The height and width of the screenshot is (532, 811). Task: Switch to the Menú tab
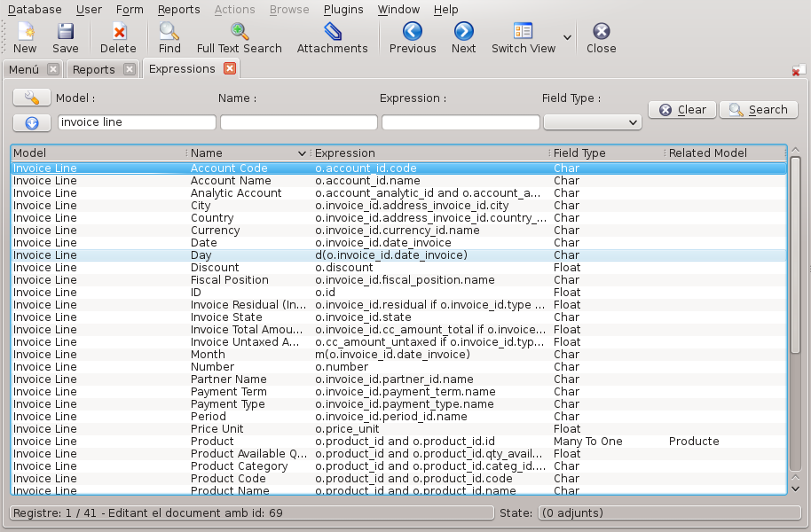(24, 69)
